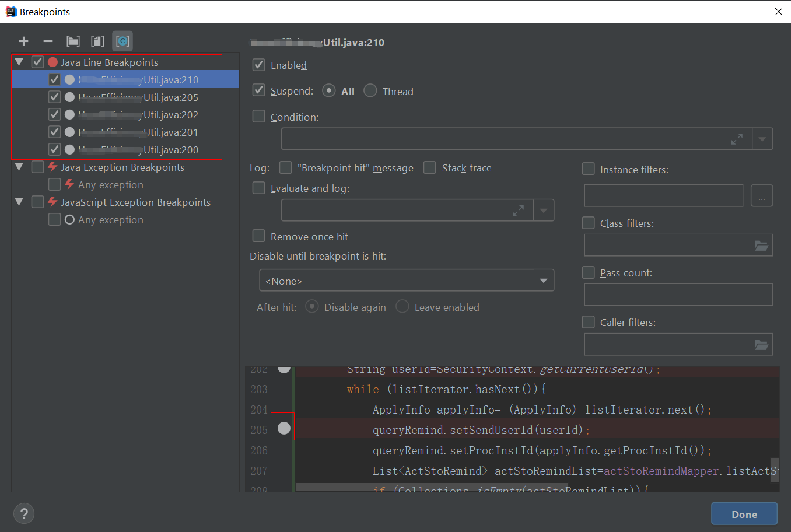Viewport: 791px width, 532px height.
Task: Click the IntelliJ icon in title bar
Action: (x=10, y=12)
